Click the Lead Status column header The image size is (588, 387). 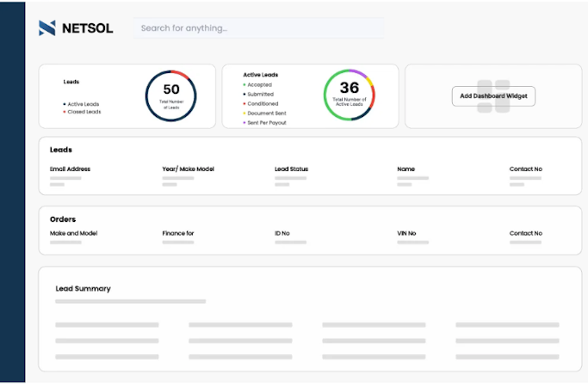click(x=291, y=169)
